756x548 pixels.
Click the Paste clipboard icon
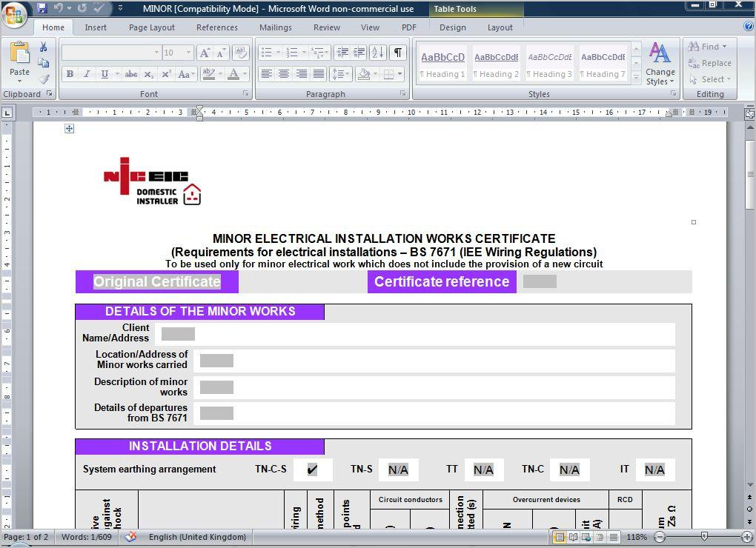20,53
